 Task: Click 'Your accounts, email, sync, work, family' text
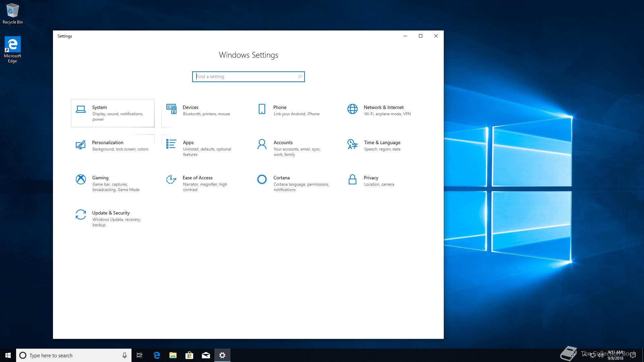(x=297, y=152)
